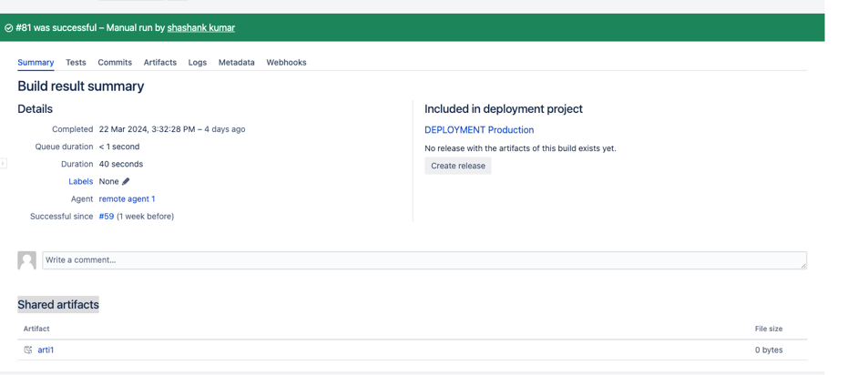Click the Included in deployment project heading
Viewport: 868px width, 375px height.
pyautogui.click(x=504, y=109)
